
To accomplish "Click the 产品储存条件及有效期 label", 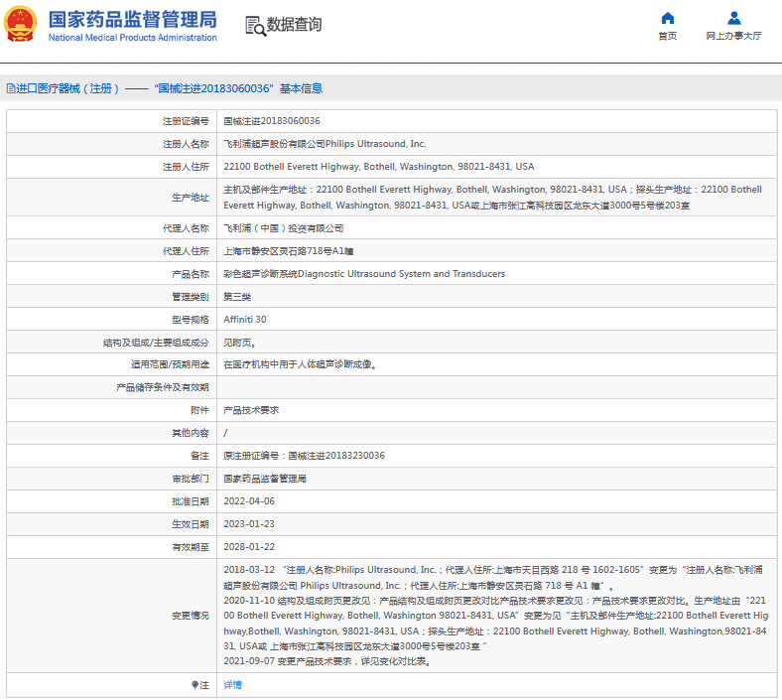I will [163, 387].
